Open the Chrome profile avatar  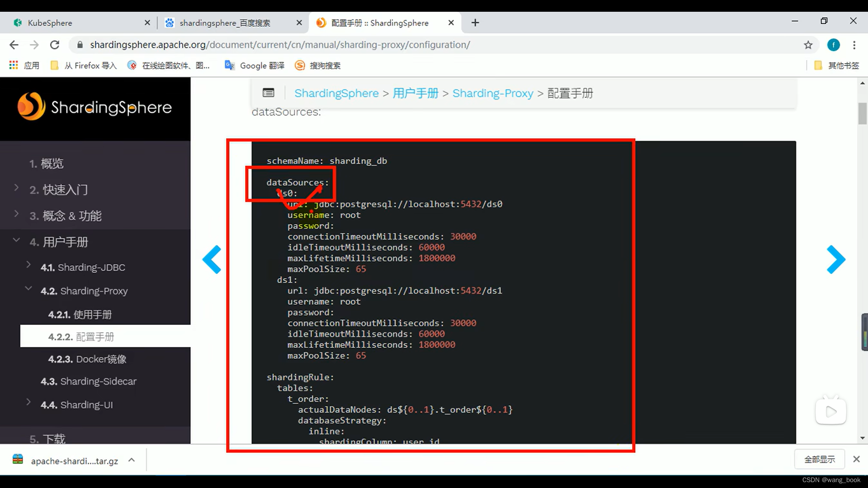834,45
